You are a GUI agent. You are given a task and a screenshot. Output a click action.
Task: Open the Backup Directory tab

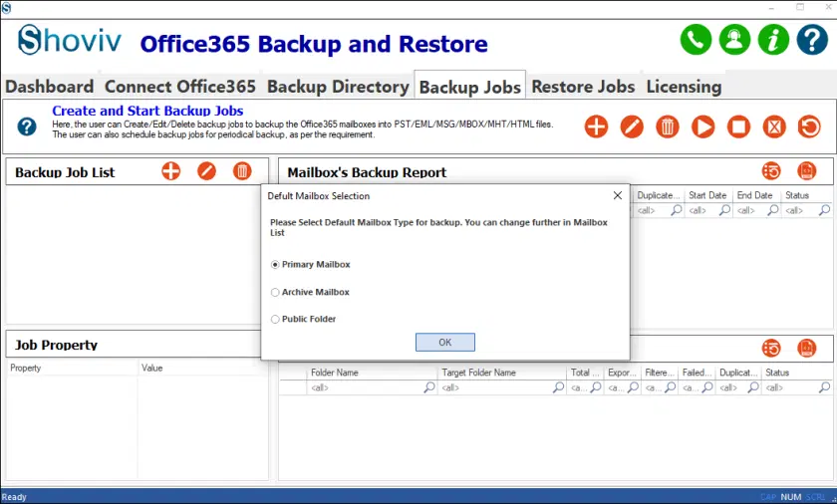click(338, 87)
